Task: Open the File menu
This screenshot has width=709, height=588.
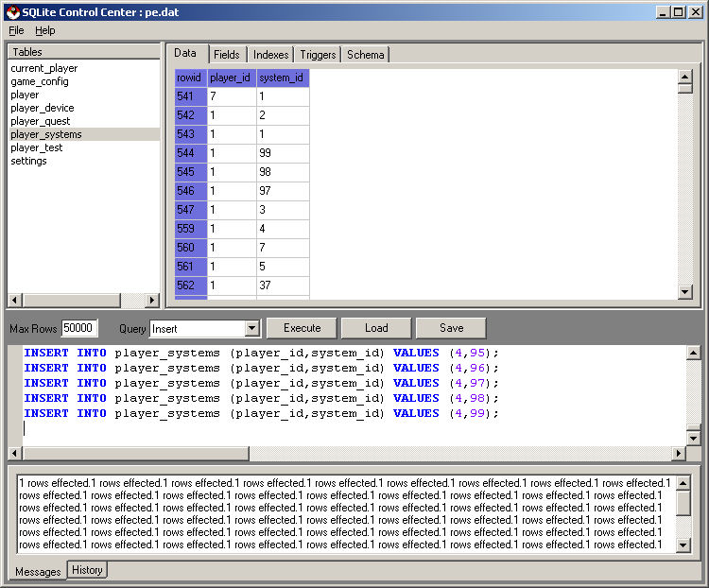Action: point(16,30)
